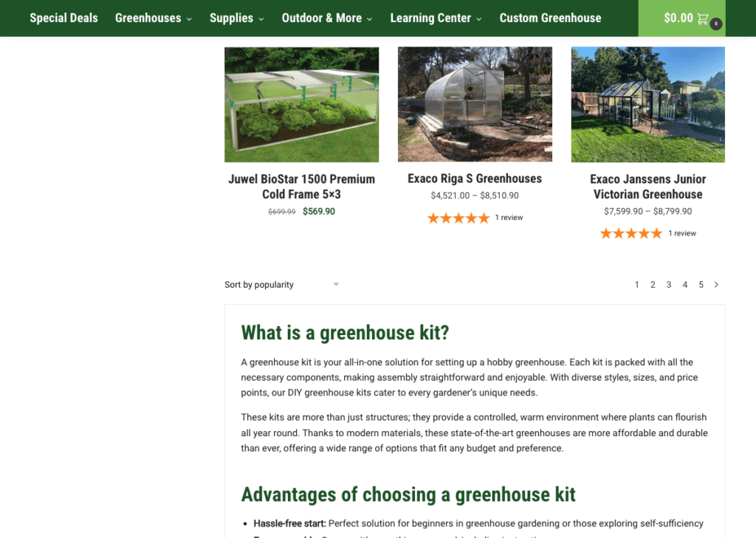This screenshot has height=538, width=756.
Task: Expand the Learning Center chevron
Action: pyautogui.click(x=478, y=19)
